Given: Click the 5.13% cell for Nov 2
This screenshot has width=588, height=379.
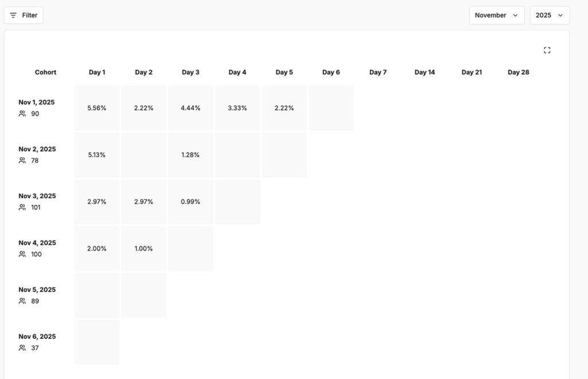Looking at the screenshot, I should pyautogui.click(x=97, y=155).
